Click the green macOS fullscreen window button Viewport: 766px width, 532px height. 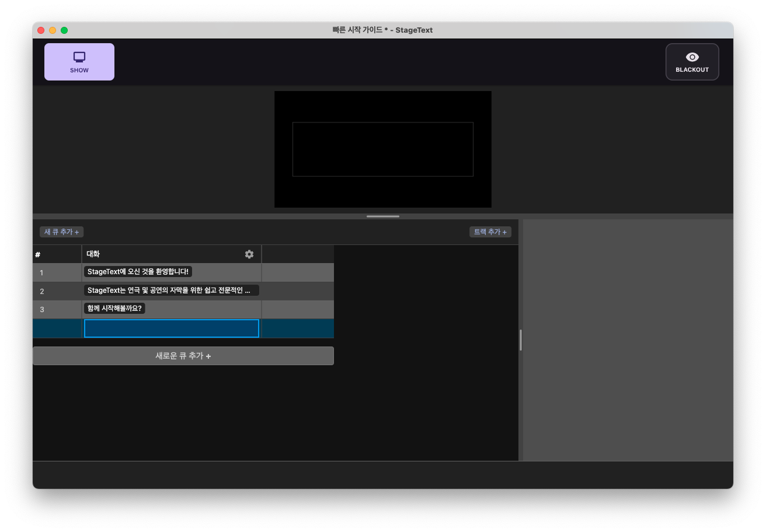click(x=64, y=30)
